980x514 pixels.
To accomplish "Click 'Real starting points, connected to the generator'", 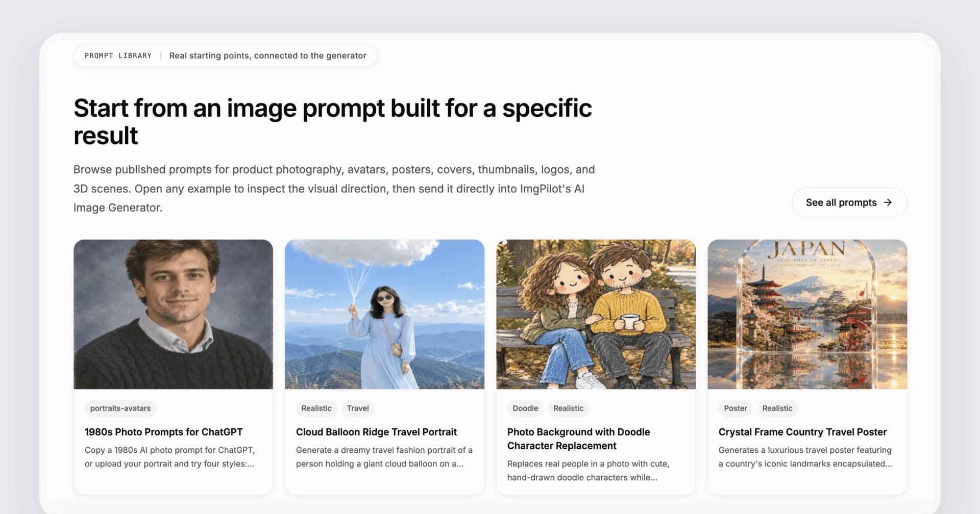I will click(x=268, y=56).
